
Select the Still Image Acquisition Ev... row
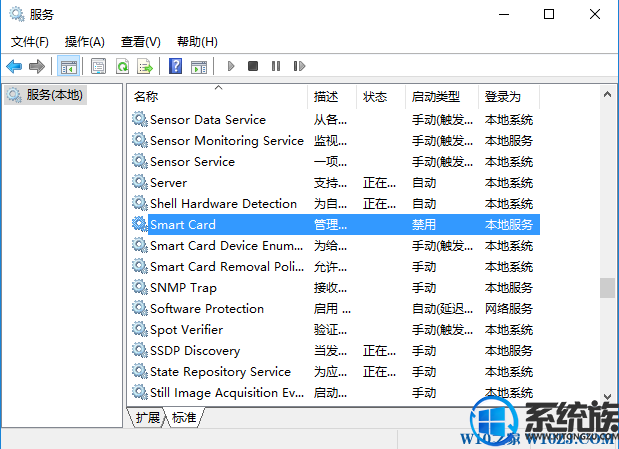[x=336, y=393]
